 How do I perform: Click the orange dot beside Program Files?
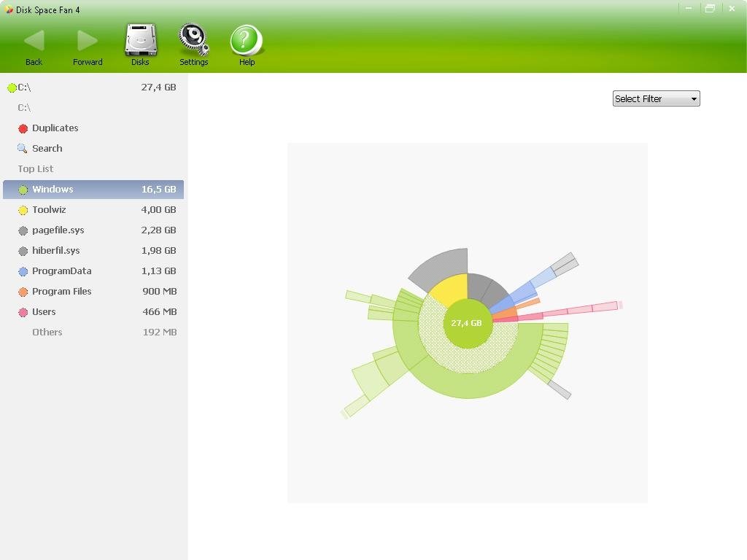click(x=23, y=292)
